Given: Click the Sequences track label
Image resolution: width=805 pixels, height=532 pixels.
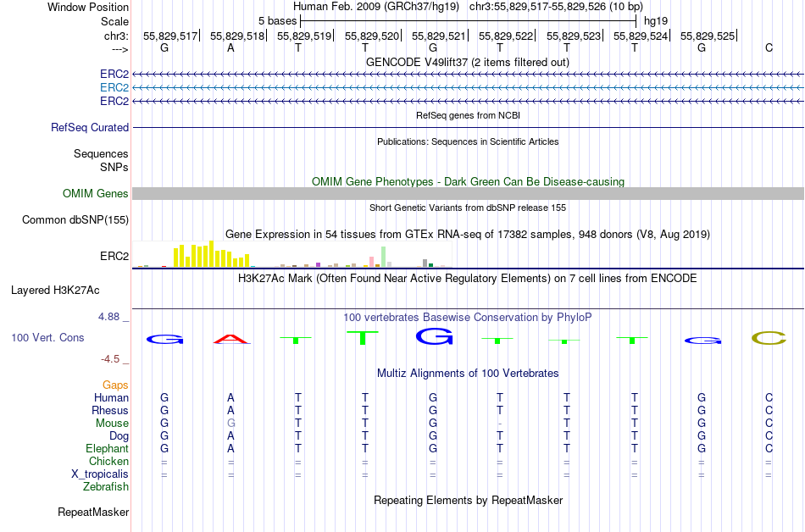Looking at the screenshot, I should (101, 154).
